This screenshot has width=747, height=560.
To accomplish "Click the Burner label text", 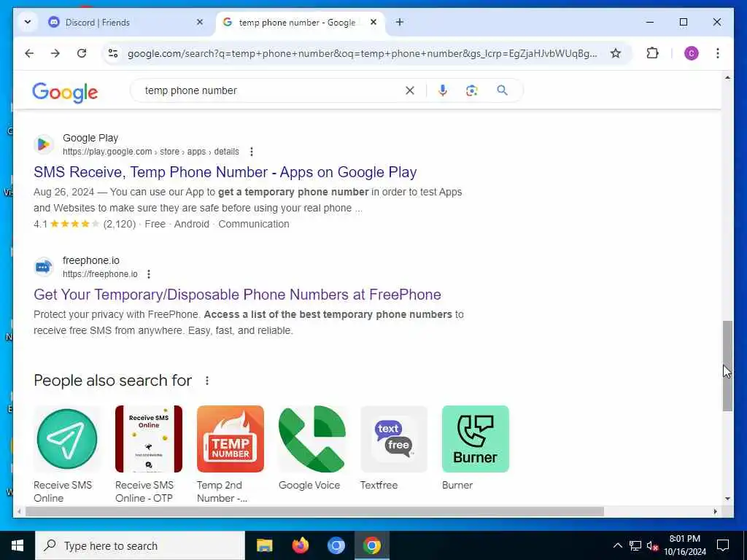I will pos(457,485).
